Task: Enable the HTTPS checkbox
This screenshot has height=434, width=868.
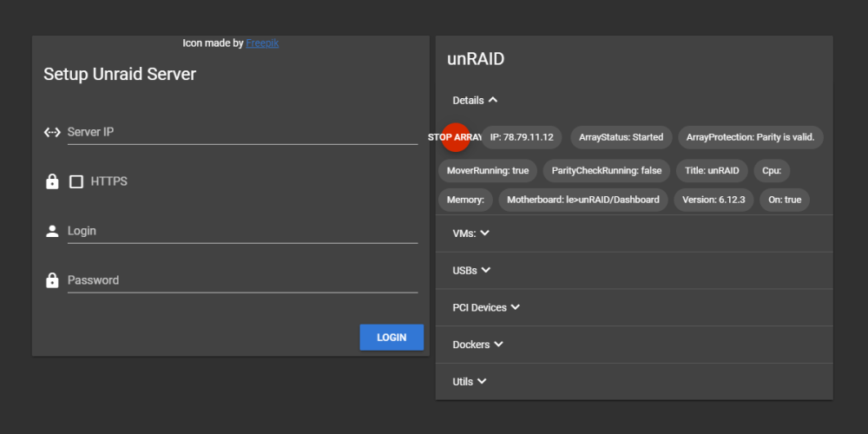Action: click(x=76, y=181)
